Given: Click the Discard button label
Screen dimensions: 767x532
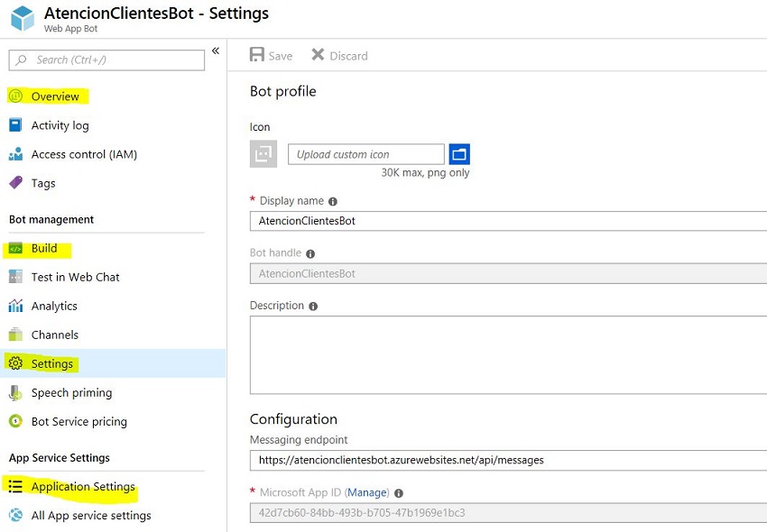Looking at the screenshot, I should (x=348, y=56).
